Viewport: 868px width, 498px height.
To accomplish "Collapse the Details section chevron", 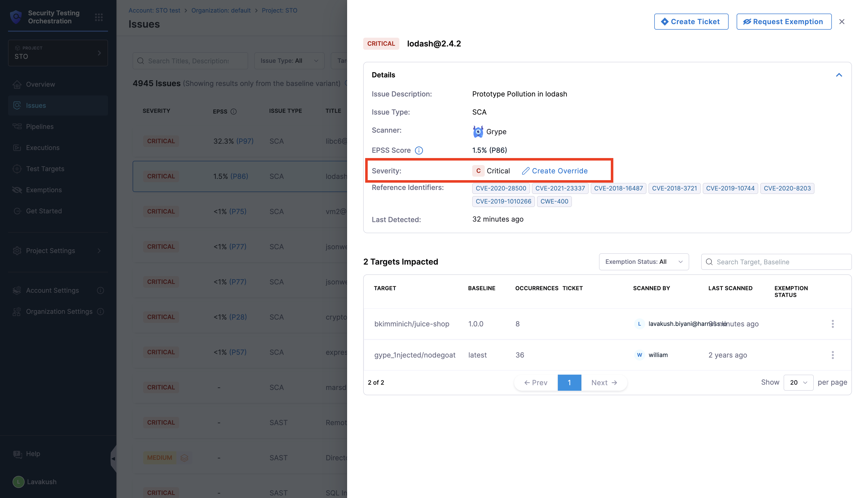I will [x=839, y=75].
